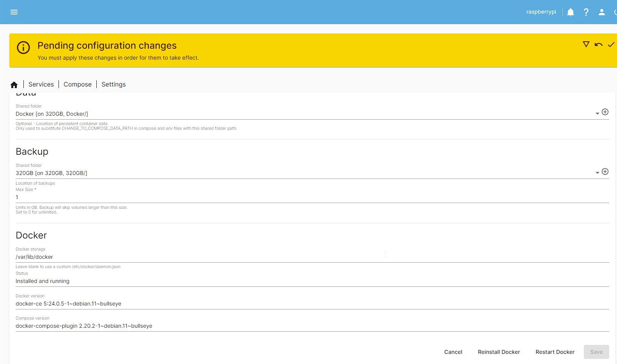Click the pending changes details triangle icon
This screenshot has height=364, width=617.
[586, 44]
